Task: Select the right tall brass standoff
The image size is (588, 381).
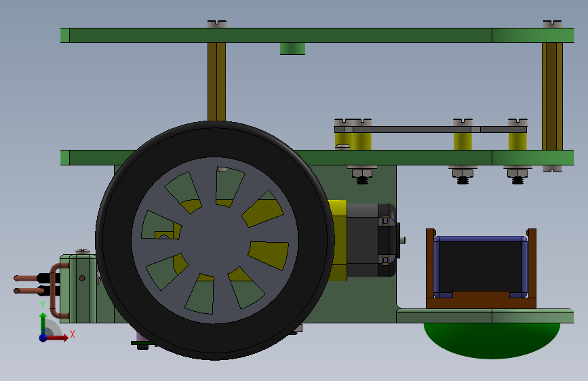Action: [552, 96]
